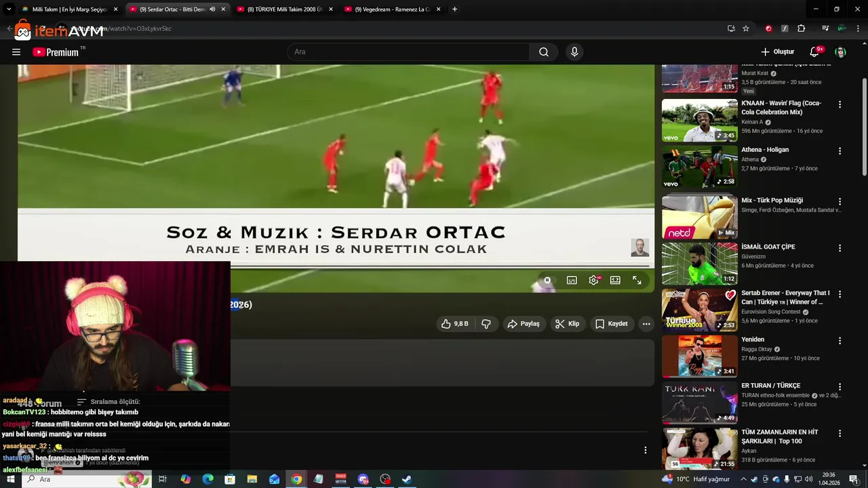Open Task View on the taskbar
Screen dimensions: 868x488
tap(163, 479)
